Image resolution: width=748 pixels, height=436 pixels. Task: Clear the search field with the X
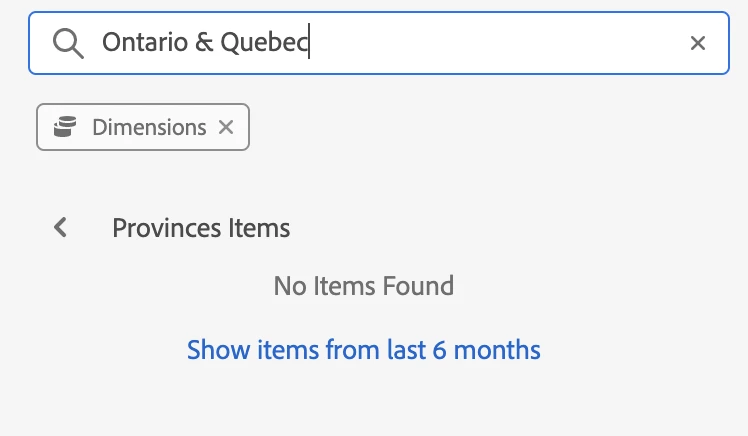[698, 43]
